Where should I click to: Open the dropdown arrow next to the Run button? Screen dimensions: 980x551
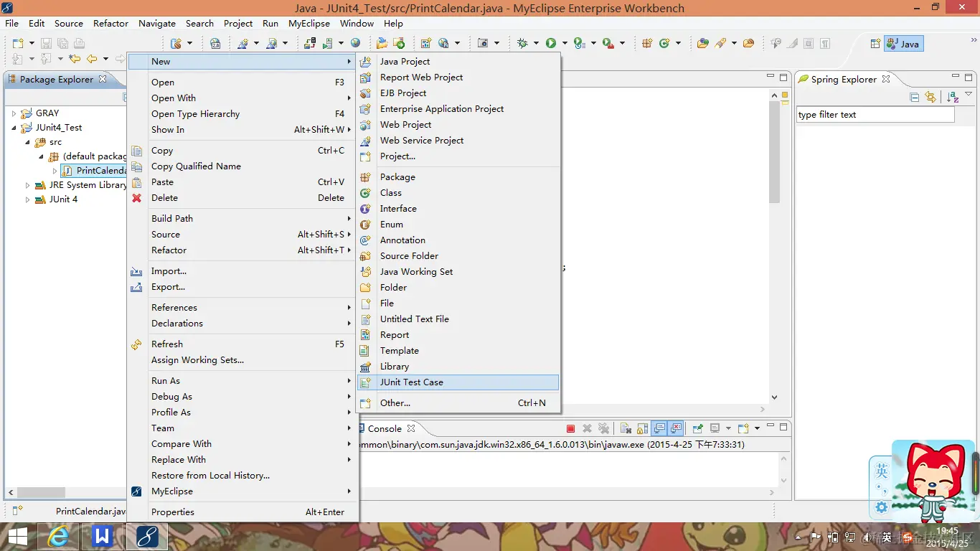[x=565, y=43]
